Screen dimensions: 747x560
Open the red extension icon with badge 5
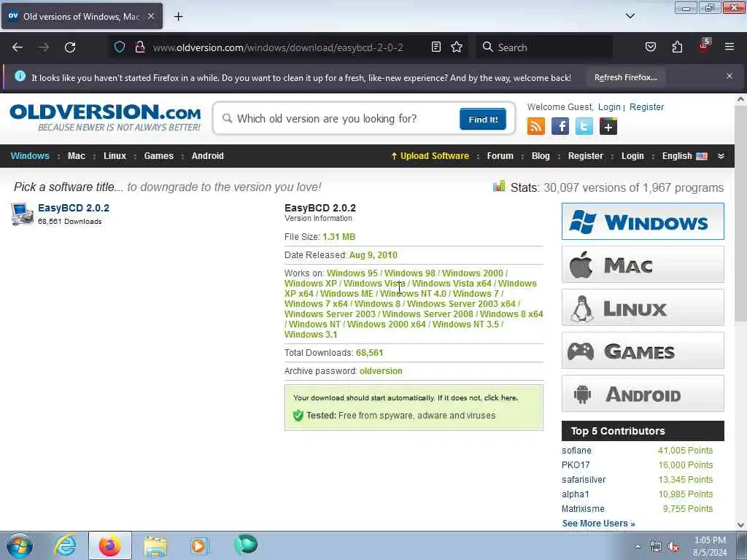[x=704, y=46]
